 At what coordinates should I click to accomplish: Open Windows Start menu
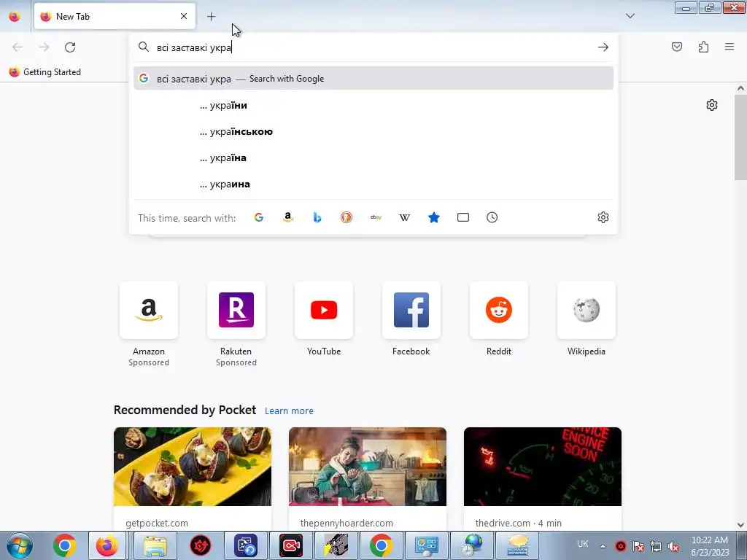click(x=20, y=545)
